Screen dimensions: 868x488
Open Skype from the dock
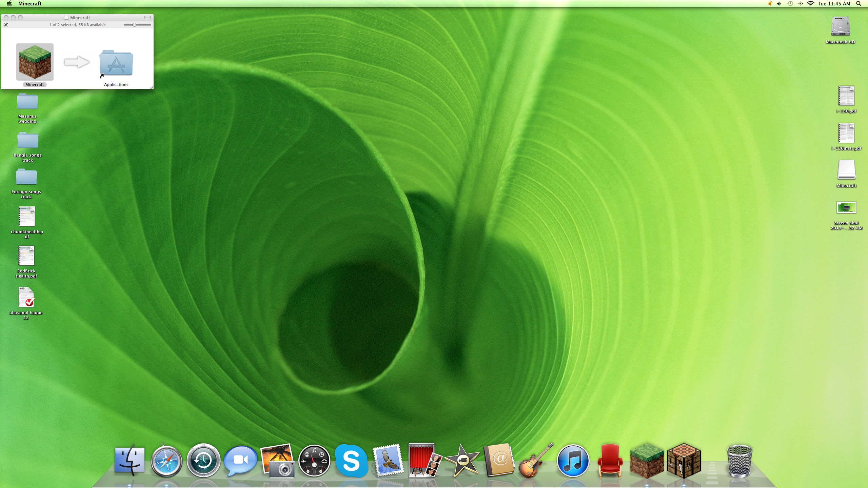(x=351, y=461)
